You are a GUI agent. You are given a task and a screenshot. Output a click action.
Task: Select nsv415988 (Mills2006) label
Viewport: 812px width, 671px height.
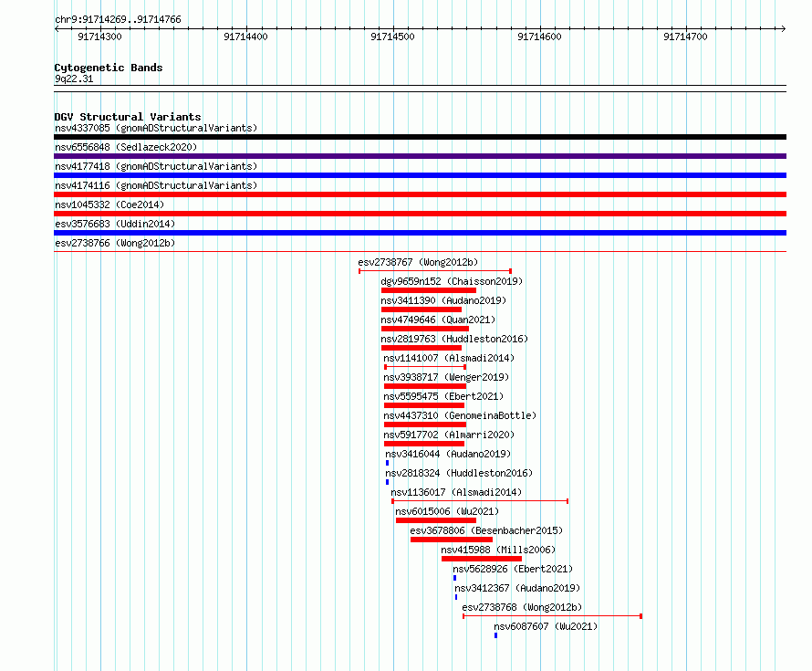pos(498,550)
